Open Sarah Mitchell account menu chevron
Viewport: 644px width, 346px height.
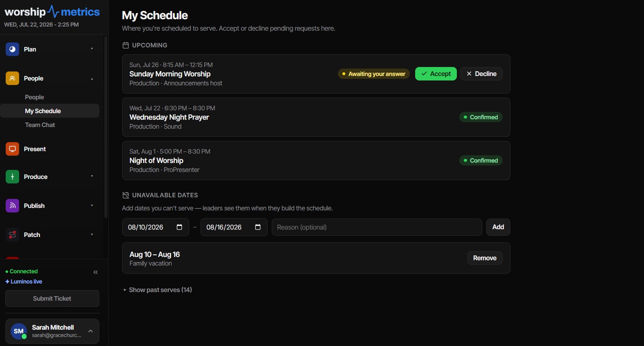coord(91,331)
